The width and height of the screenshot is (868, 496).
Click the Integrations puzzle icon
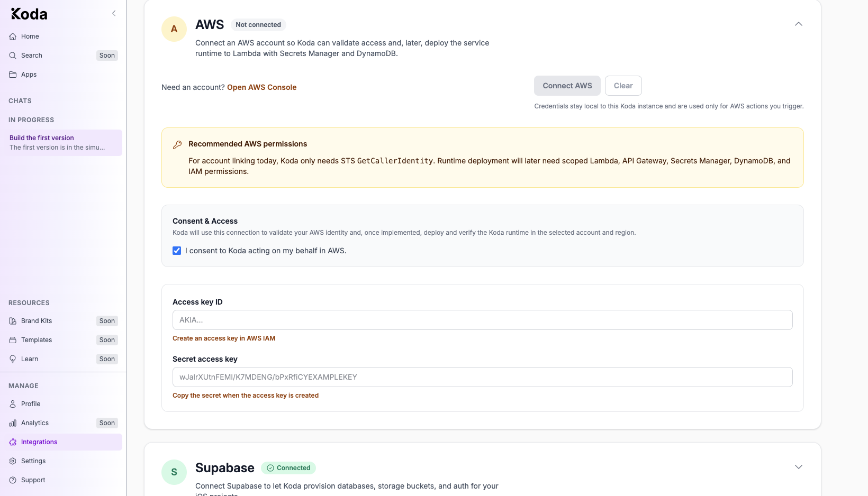pyautogui.click(x=13, y=442)
